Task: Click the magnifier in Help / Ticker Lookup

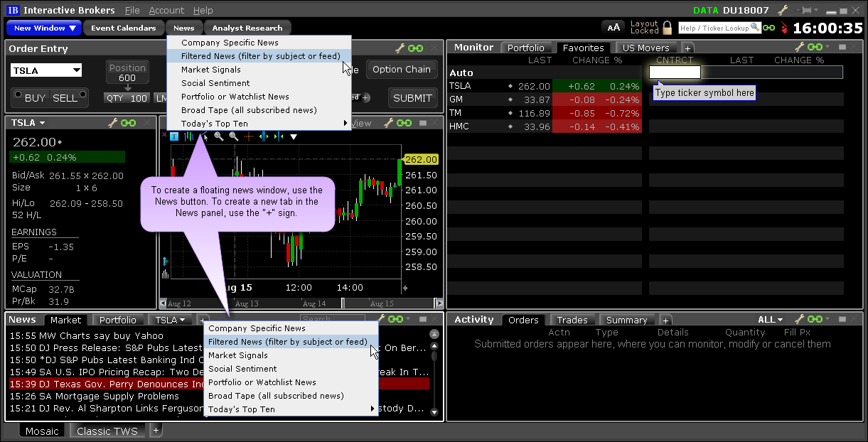Action: pos(755,28)
